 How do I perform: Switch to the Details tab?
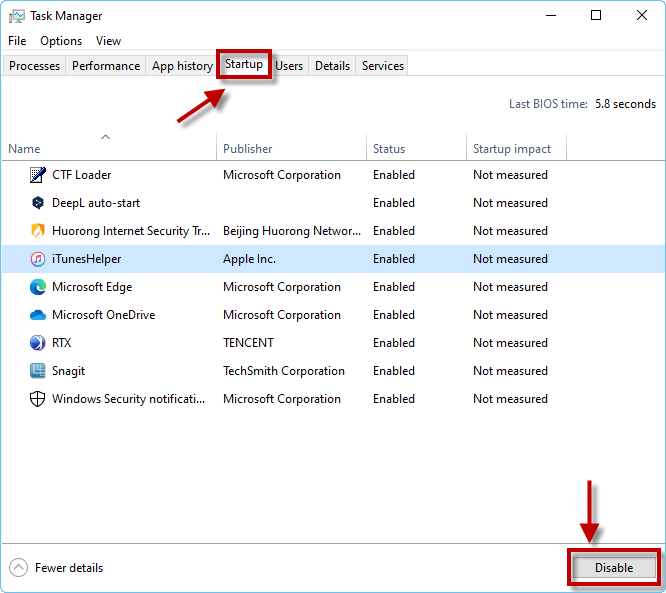(x=333, y=66)
